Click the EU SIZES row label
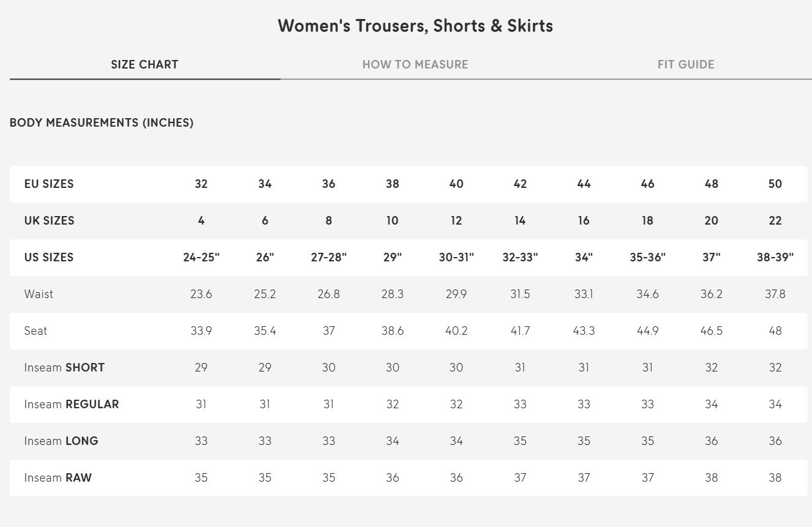Image resolution: width=812 pixels, height=527 pixels. [x=49, y=184]
